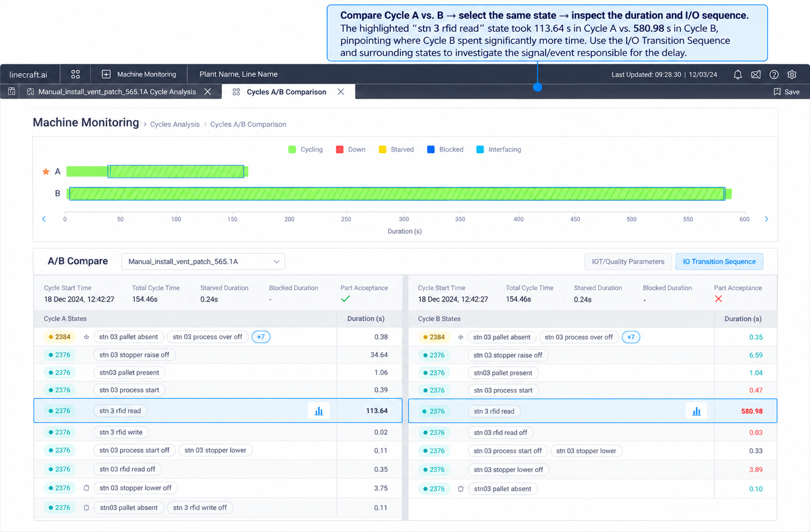Expand the +7 states badge in Cycle B
Viewport: 810px width, 532px height.
pyautogui.click(x=631, y=337)
